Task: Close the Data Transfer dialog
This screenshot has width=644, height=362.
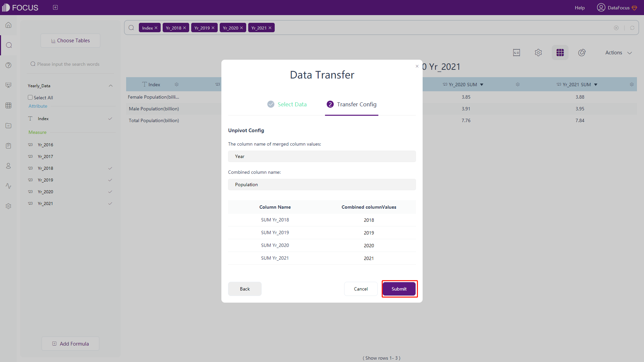Action: (x=417, y=66)
